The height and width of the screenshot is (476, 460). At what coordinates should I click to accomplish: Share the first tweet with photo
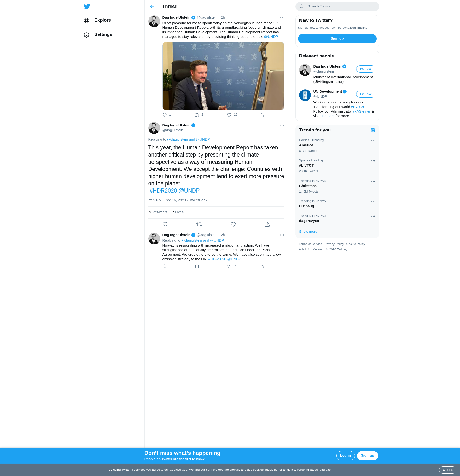point(262,115)
